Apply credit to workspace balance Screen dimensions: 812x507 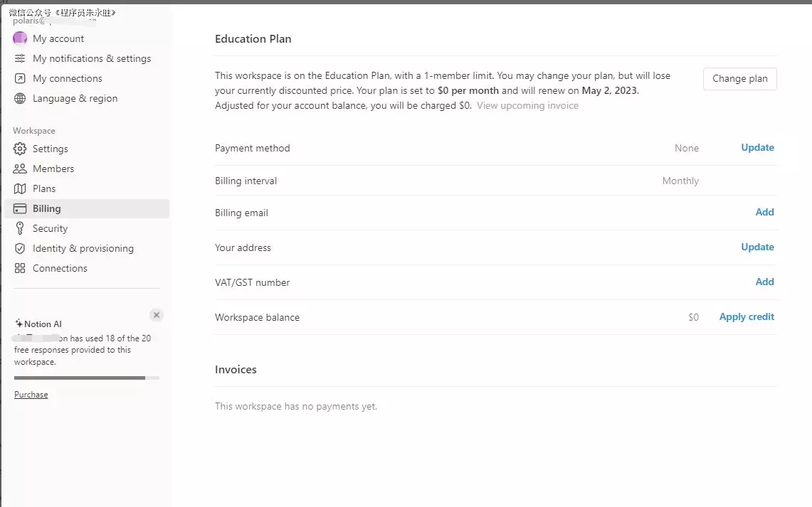click(747, 316)
